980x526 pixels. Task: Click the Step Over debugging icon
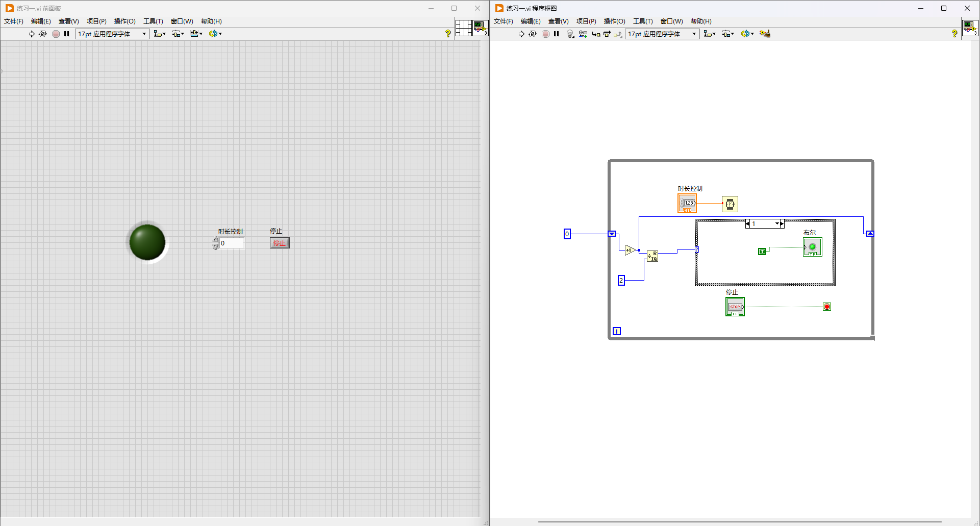(x=607, y=34)
